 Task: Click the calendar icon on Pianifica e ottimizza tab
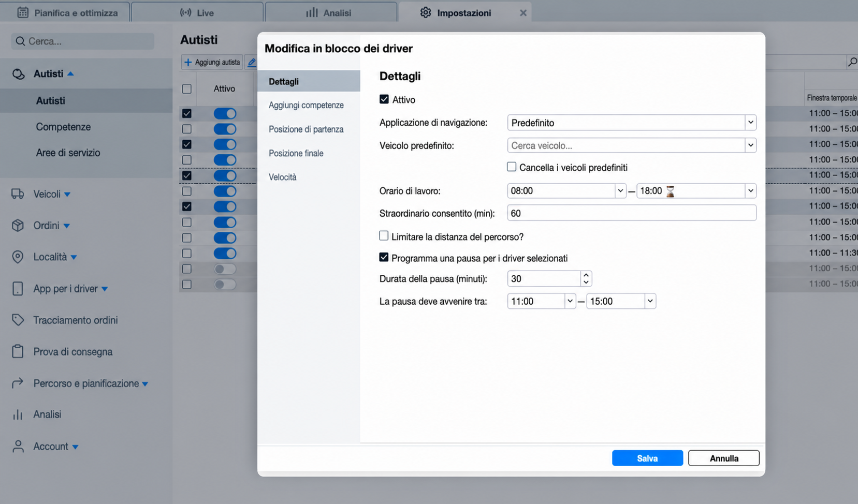(23, 12)
